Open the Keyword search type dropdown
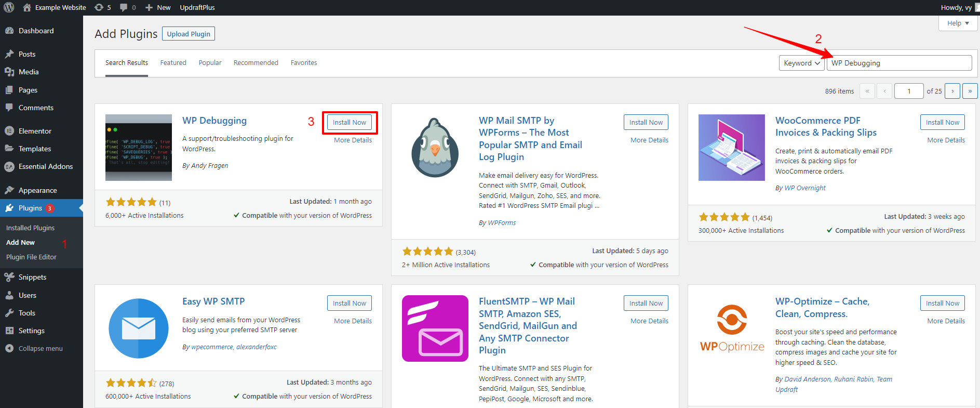The height and width of the screenshot is (408, 980). click(x=802, y=63)
